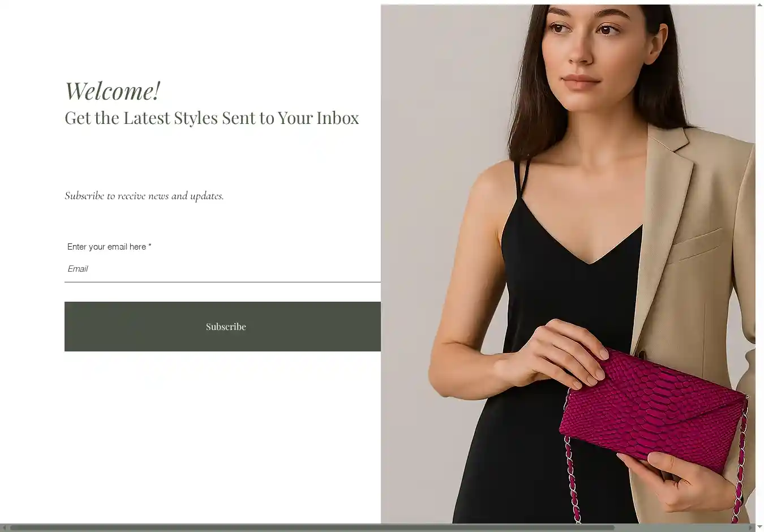Click the vertical scrollbar track
The width and height of the screenshot is (764, 532).
tap(759, 260)
